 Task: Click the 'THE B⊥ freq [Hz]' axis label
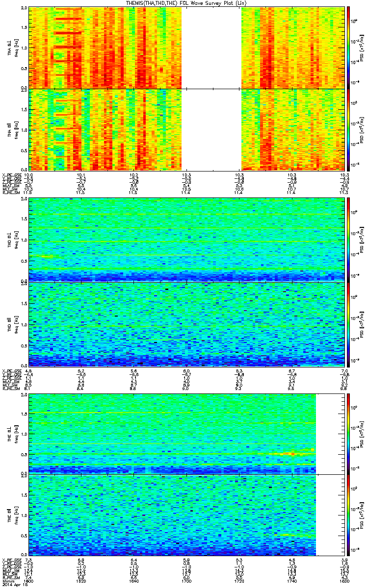click(x=12, y=433)
